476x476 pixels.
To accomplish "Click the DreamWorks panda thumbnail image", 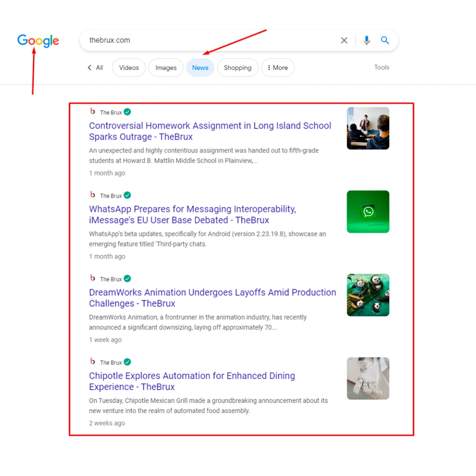I will pos(368,295).
